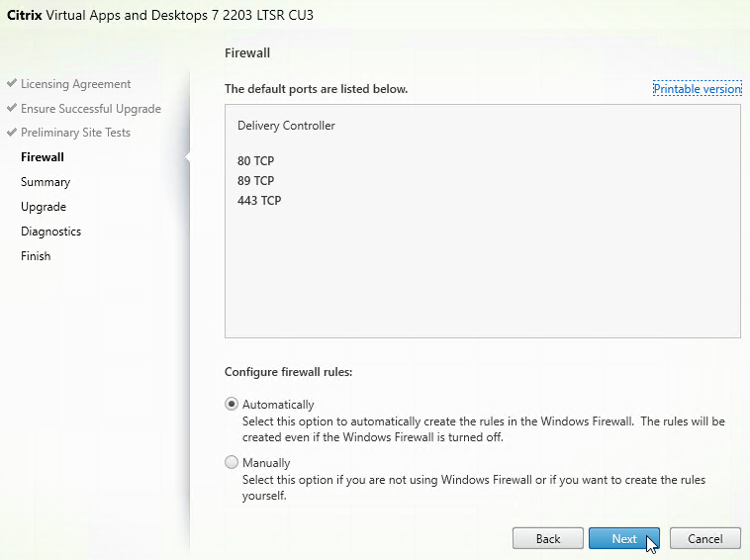Click the Preliminary Site Tests checkmark icon
Viewport: 750px width, 560px height.
tap(12, 132)
